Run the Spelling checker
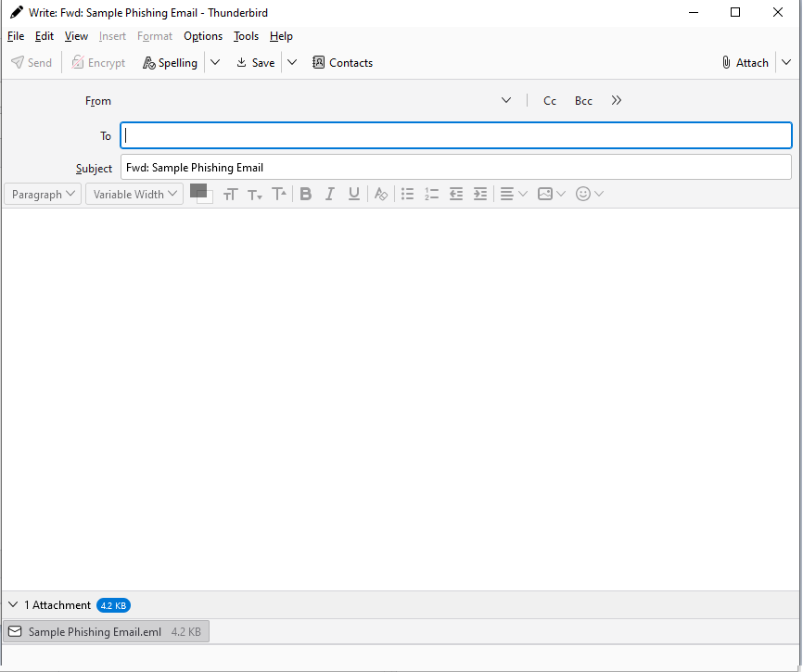This screenshot has width=803, height=672. coord(170,62)
